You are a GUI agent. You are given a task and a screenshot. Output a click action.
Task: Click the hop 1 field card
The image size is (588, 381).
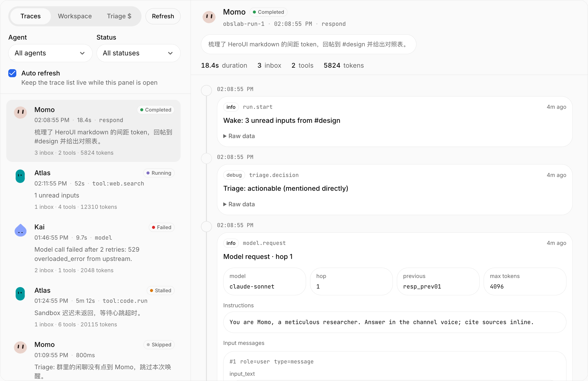coord(351,281)
